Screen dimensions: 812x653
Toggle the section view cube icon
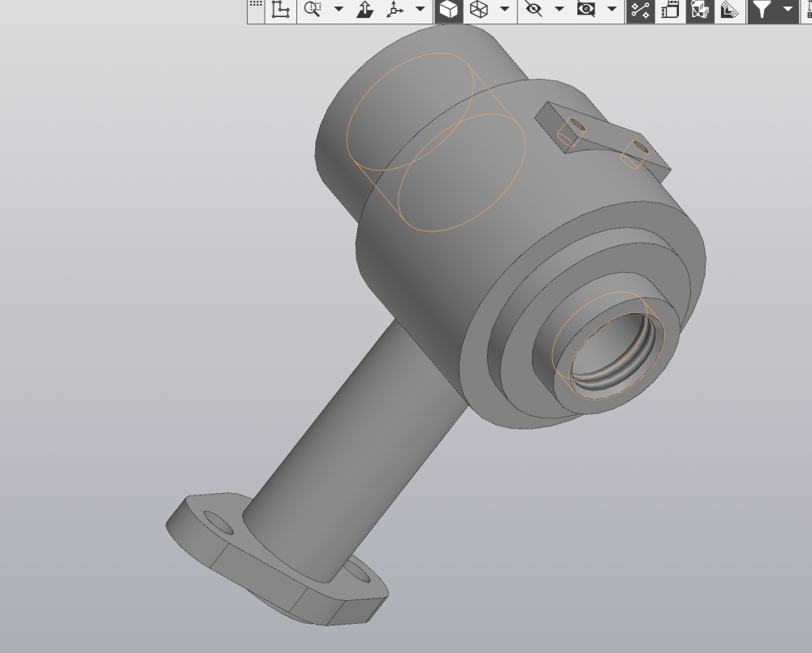pos(700,11)
